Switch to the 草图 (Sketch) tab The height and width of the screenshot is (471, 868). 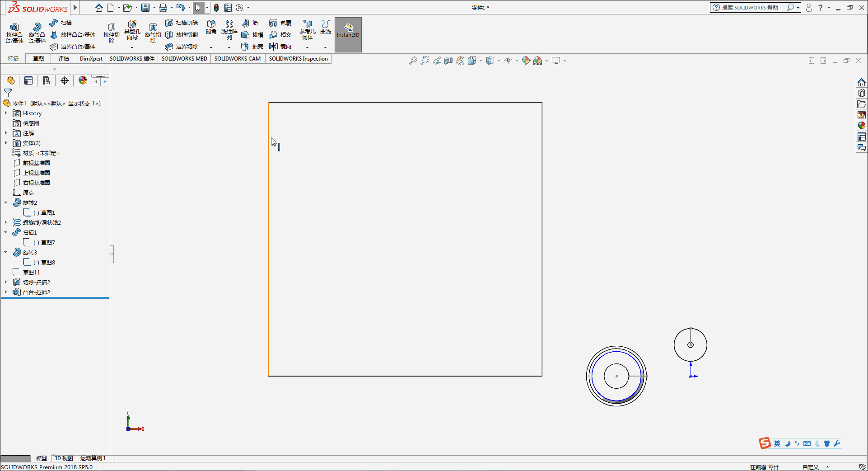pyautogui.click(x=38, y=59)
